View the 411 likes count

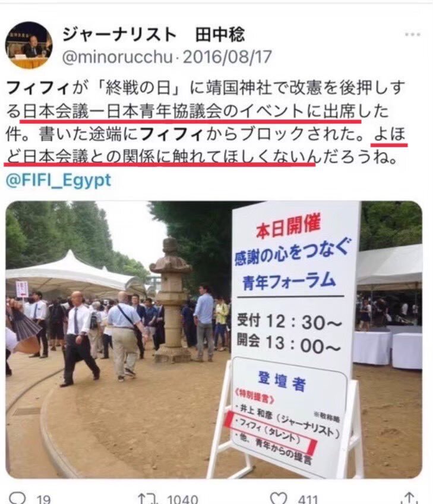(308, 499)
